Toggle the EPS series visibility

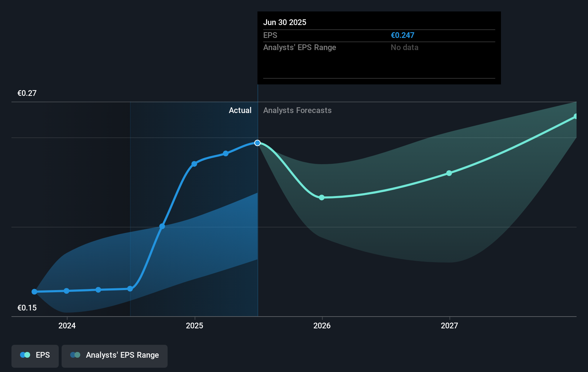(35, 355)
